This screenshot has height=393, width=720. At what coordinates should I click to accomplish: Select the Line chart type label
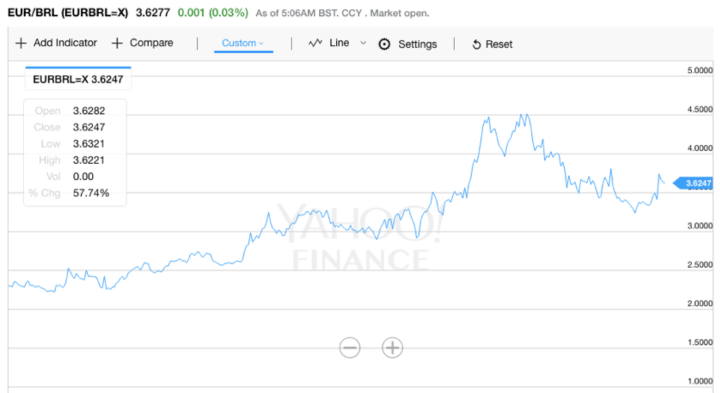pyautogui.click(x=339, y=43)
